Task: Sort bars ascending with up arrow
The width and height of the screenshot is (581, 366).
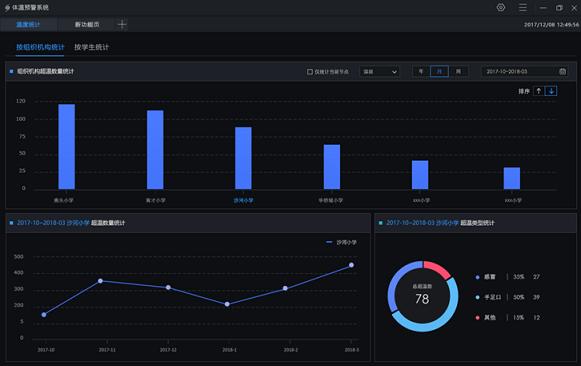Action: [538, 91]
